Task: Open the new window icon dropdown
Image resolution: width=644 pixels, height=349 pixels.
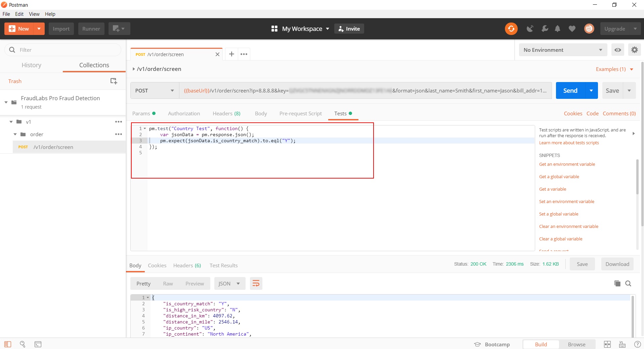Action: [x=119, y=29]
